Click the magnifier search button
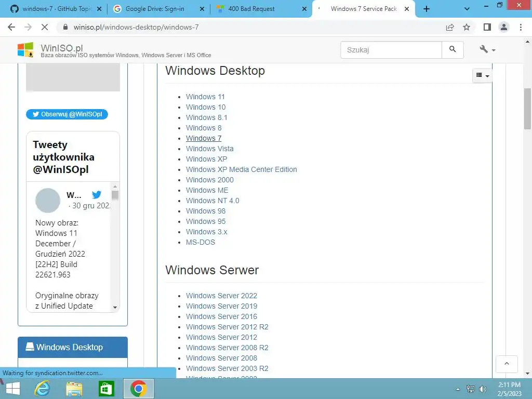This screenshot has width=532, height=399. pos(453,50)
